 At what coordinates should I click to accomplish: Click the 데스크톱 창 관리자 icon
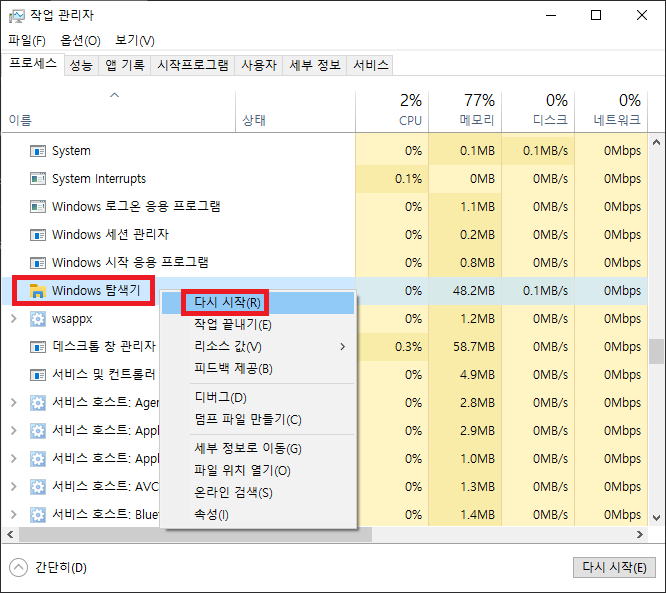click(x=38, y=347)
